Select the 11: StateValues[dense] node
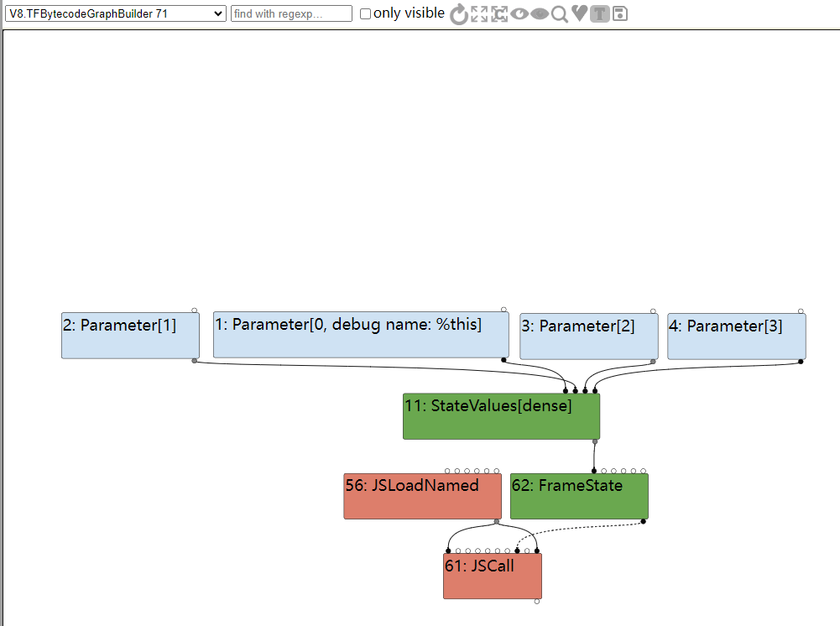This screenshot has width=840, height=626. 501,416
